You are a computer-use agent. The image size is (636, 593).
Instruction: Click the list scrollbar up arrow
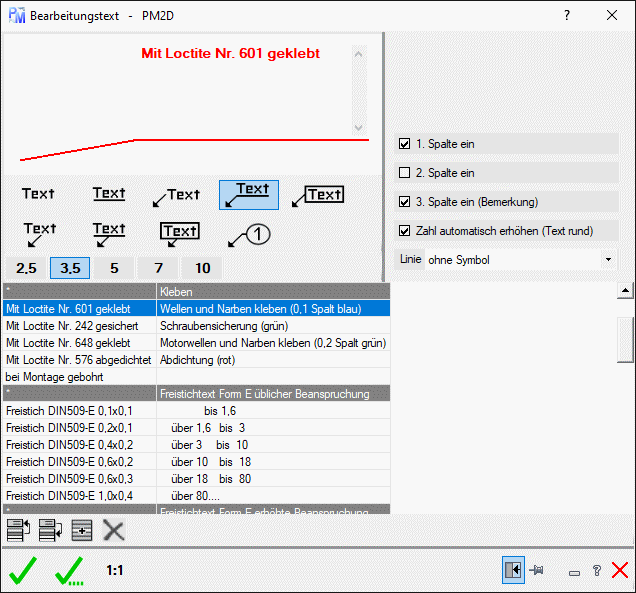[x=626, y=291]
